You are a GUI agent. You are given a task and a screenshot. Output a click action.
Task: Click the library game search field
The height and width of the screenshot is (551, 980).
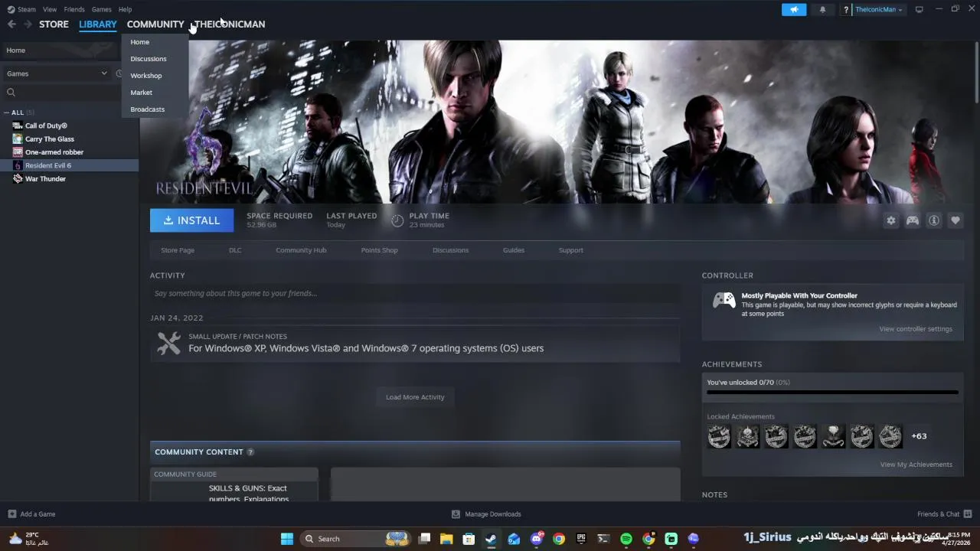point(61,93)
